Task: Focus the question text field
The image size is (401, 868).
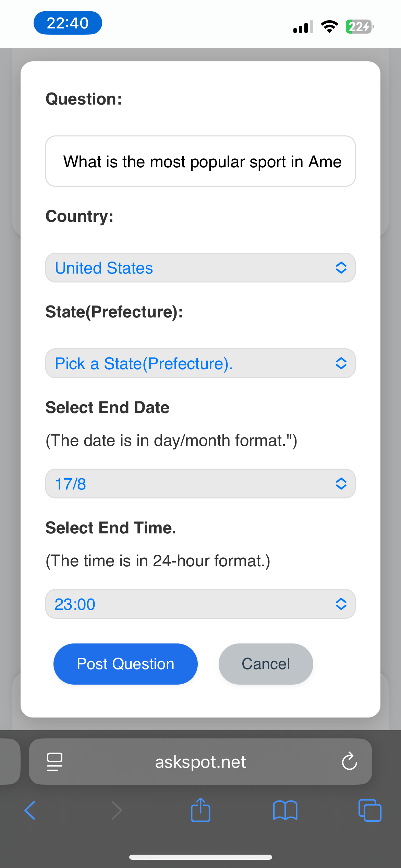Action: (200, 161)
